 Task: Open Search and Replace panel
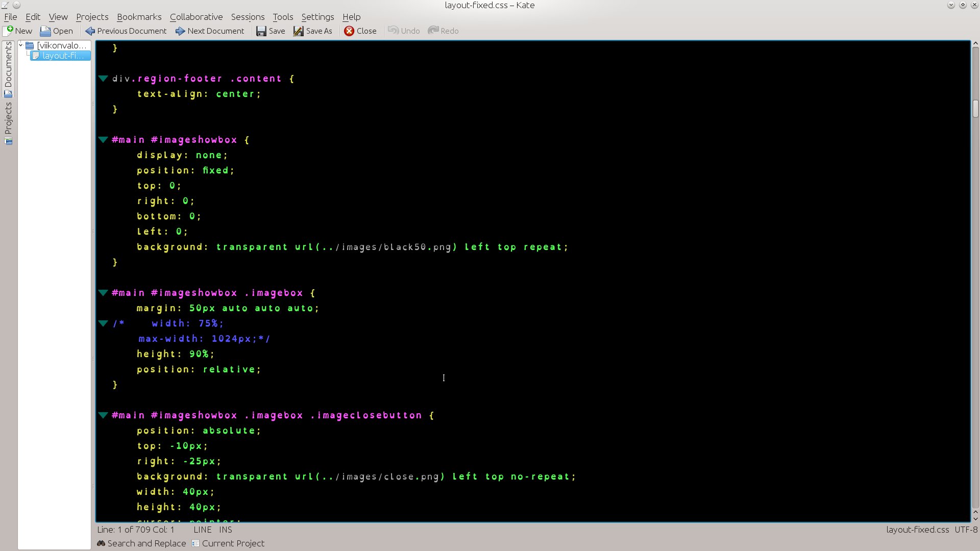141,543
